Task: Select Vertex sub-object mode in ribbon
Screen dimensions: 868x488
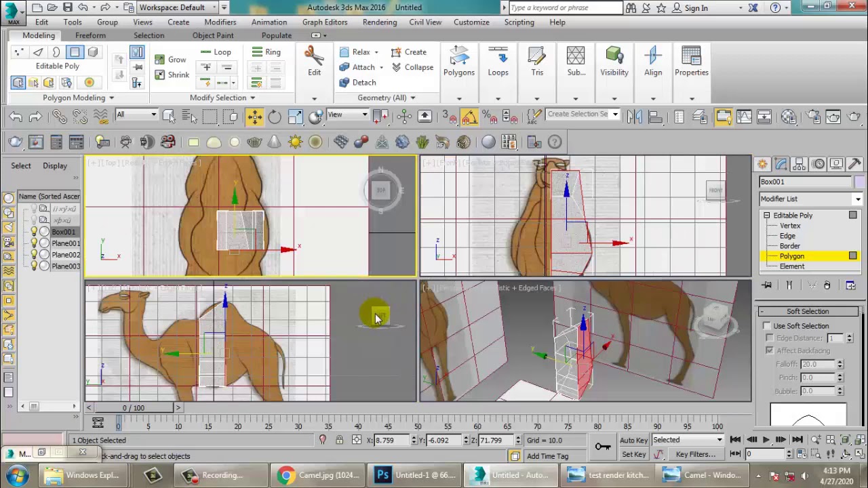Action: [19, 52]
